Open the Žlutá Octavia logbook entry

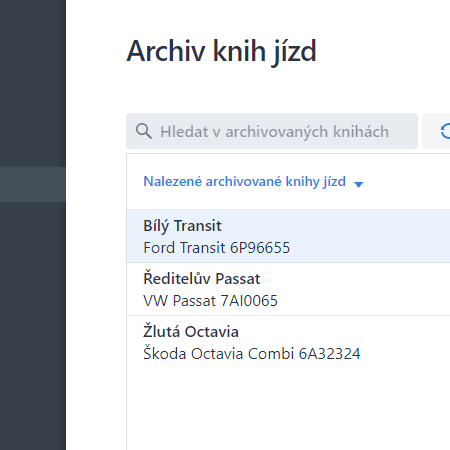tap(288, 342)
